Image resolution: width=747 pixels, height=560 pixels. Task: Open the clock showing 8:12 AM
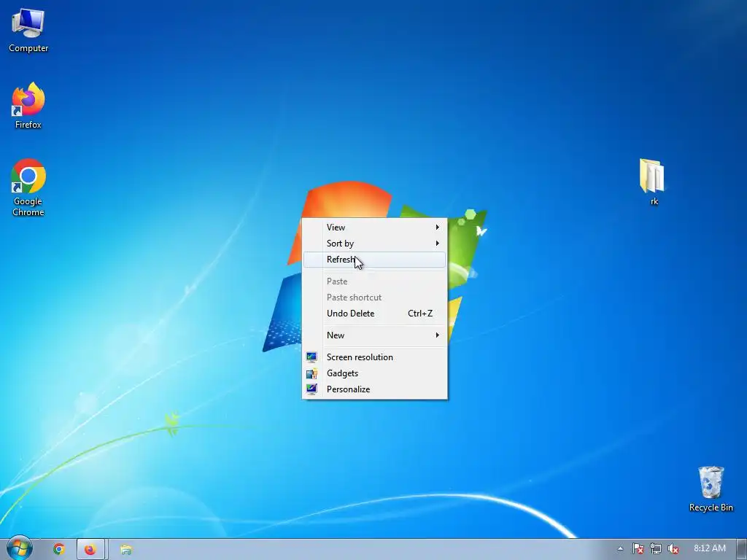coord(709,548)
